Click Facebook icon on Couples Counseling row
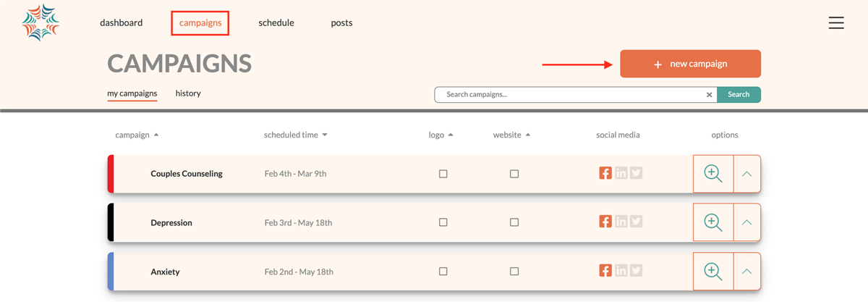 [605, 173]
